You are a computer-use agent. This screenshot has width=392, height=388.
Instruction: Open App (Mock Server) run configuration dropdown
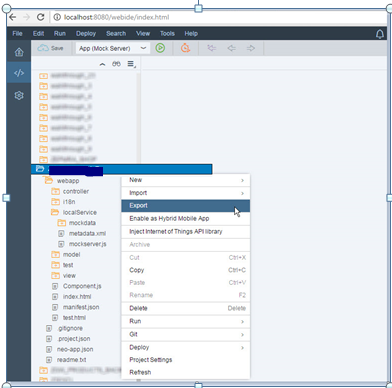pyautogui.click(x=113, y=48)
